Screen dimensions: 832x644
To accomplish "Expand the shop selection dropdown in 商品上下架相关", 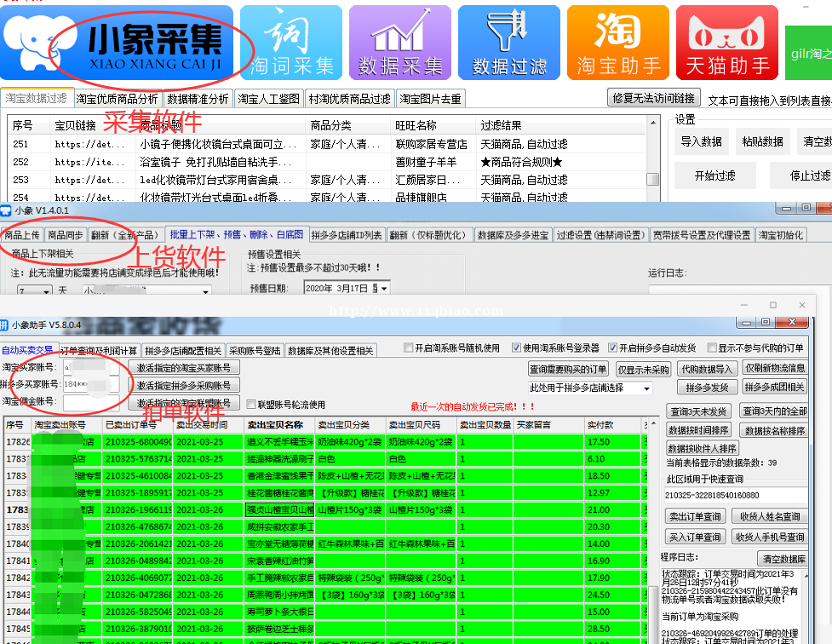I will pos(205,291).
